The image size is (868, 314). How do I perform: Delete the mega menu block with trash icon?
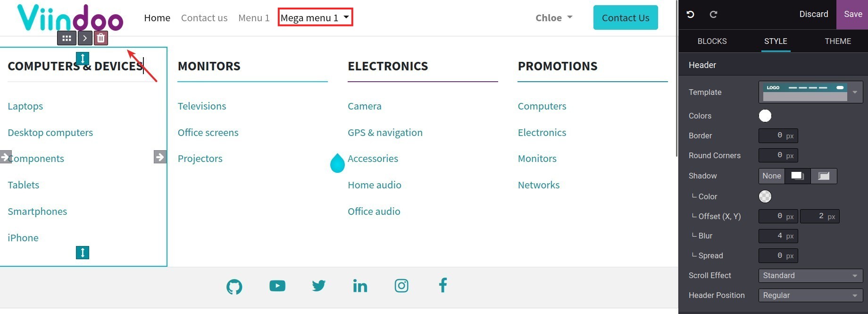100,38
